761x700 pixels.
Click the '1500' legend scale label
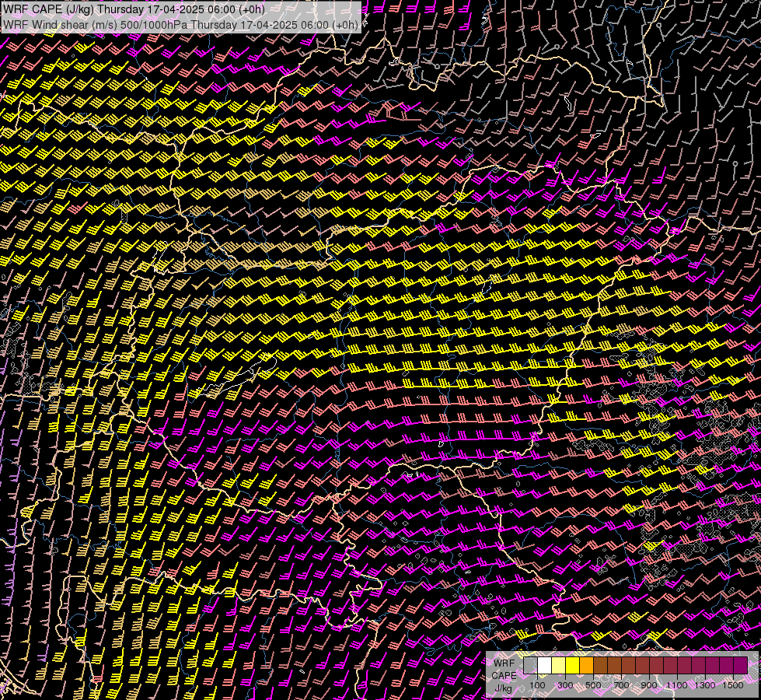[x=733, y=685]
